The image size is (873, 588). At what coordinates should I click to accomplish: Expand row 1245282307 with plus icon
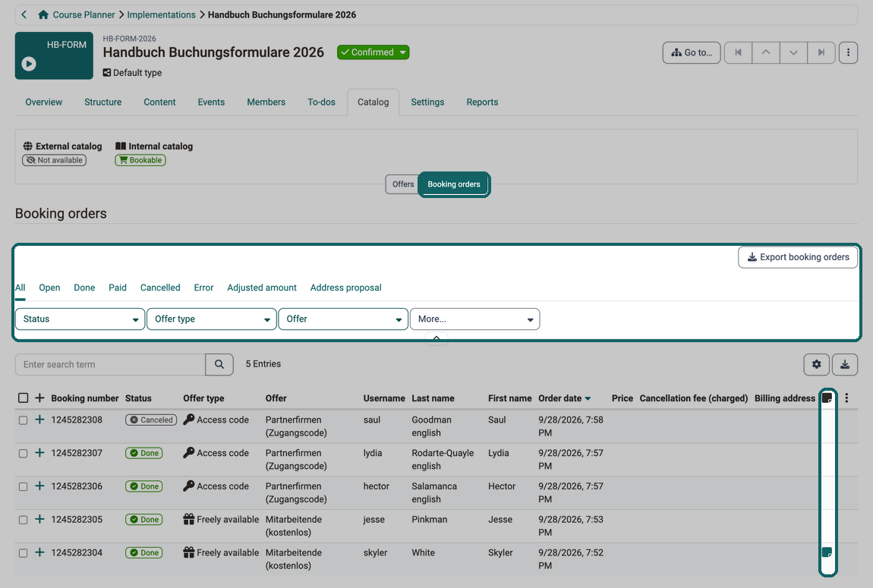(x=39, y=453)
